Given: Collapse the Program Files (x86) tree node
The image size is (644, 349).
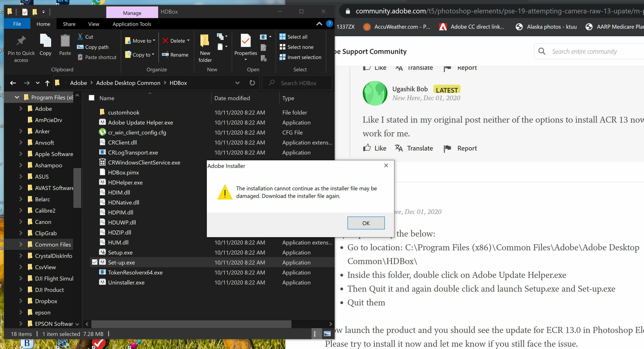Looking at the screenshot, I should [17, 97].
